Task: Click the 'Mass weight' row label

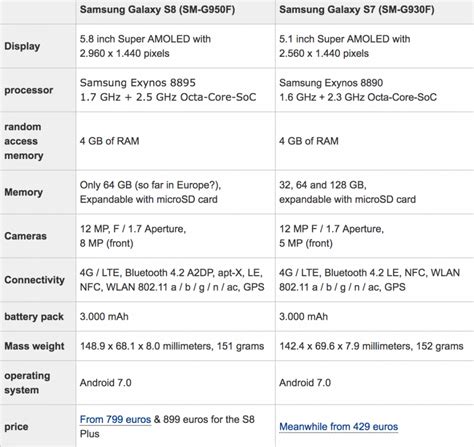Action: click(x=34, y=346)
